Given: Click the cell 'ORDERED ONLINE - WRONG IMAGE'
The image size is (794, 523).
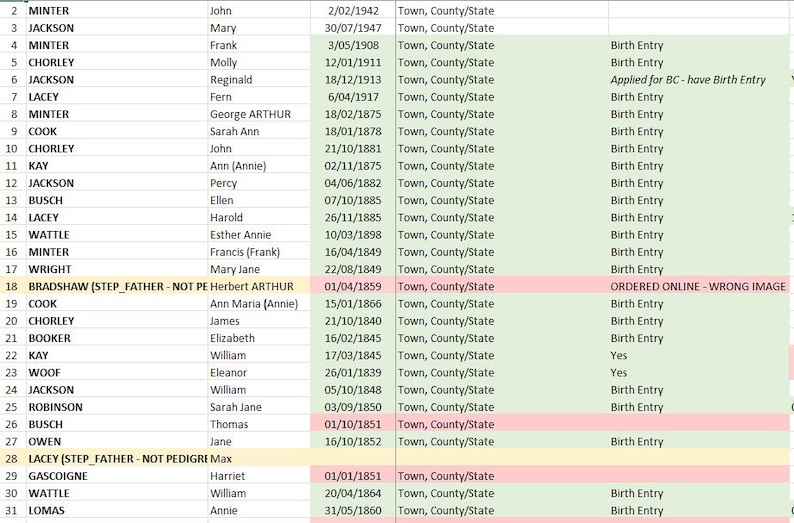Looking at the screenshot, I should tap(698, 287).
